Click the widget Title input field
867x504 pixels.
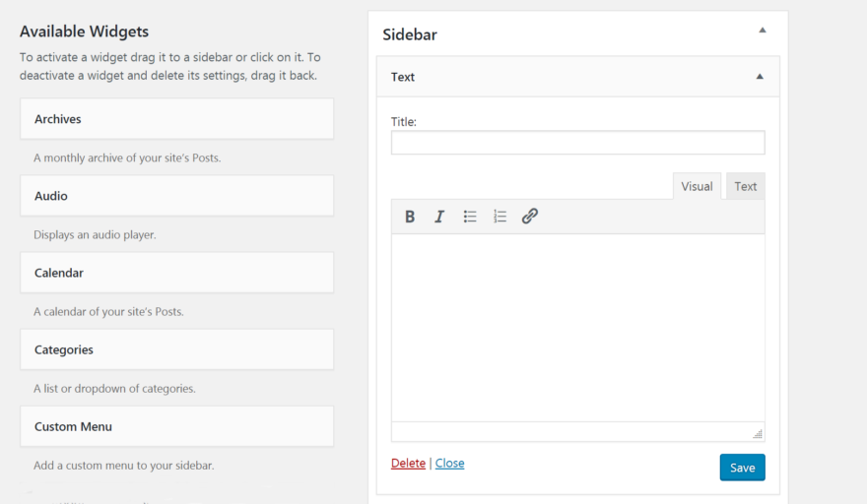pyautogui.click(x=577, y=143)
